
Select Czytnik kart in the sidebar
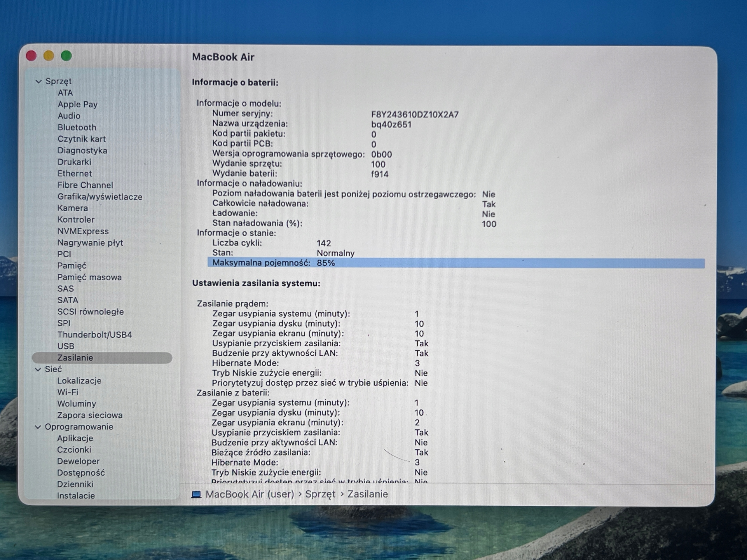tap(82, 139)
